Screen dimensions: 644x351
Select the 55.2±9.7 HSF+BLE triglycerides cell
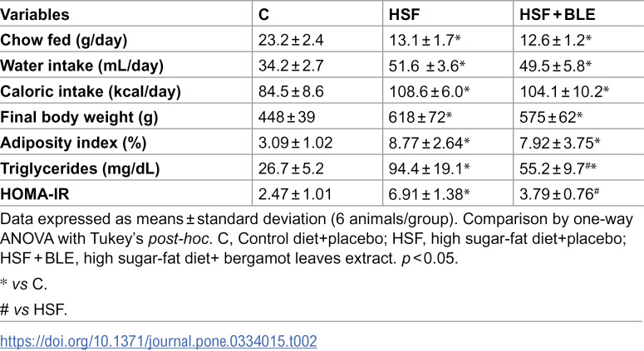coord(558,168)
